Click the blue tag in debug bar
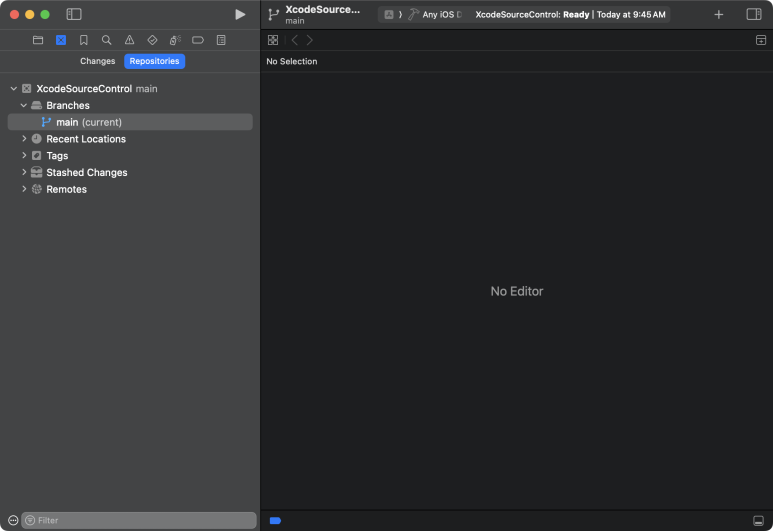 tap(276, 521)
